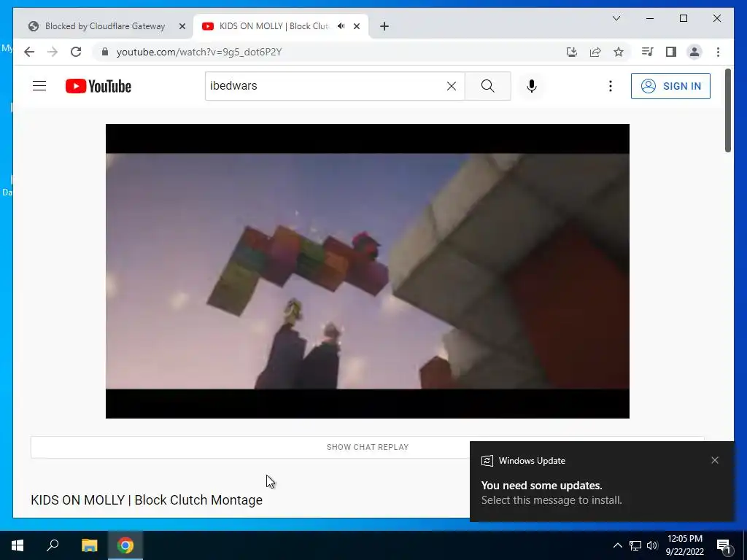Clear the ibedwars search text

pyautogui.click(x=451, y=86)
